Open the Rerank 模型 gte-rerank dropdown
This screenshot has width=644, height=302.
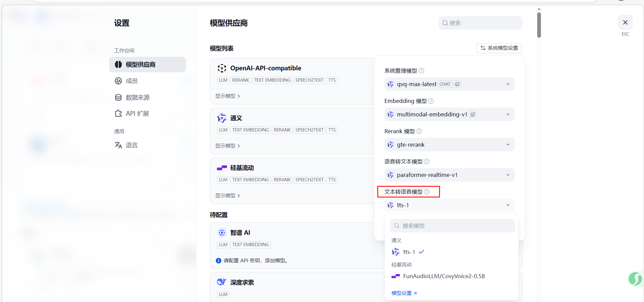click(x=449, y=145)
